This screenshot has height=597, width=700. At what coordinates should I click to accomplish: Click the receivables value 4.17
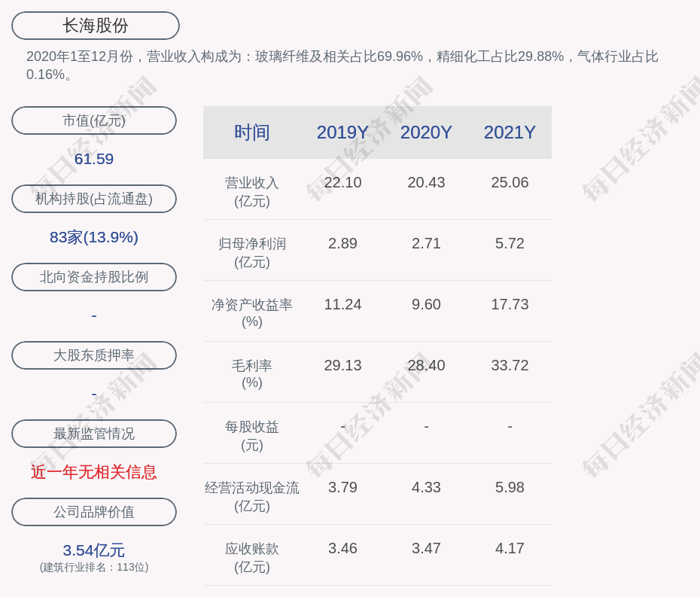click(510, 548)
